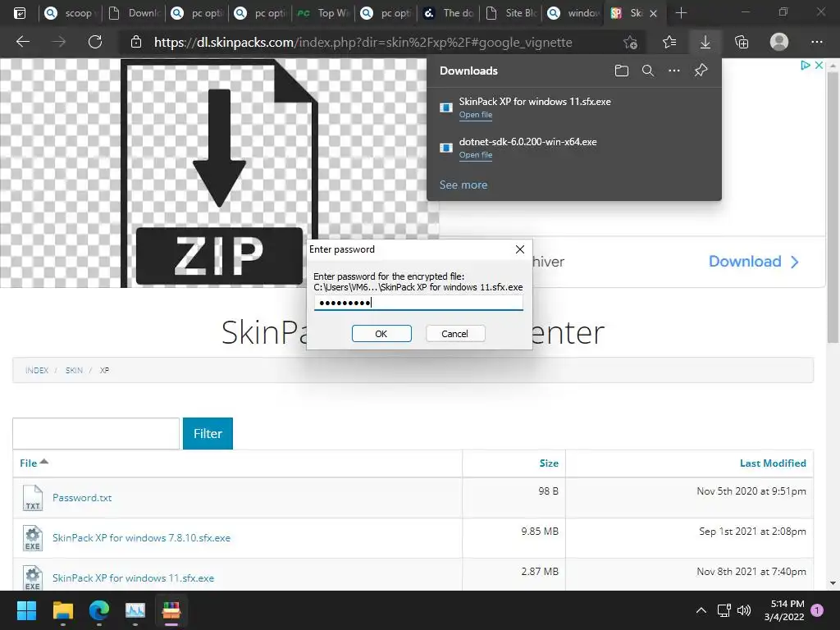The image size is (840, 630).
Task: Add this page to favorites star
Action: point(631,42)
